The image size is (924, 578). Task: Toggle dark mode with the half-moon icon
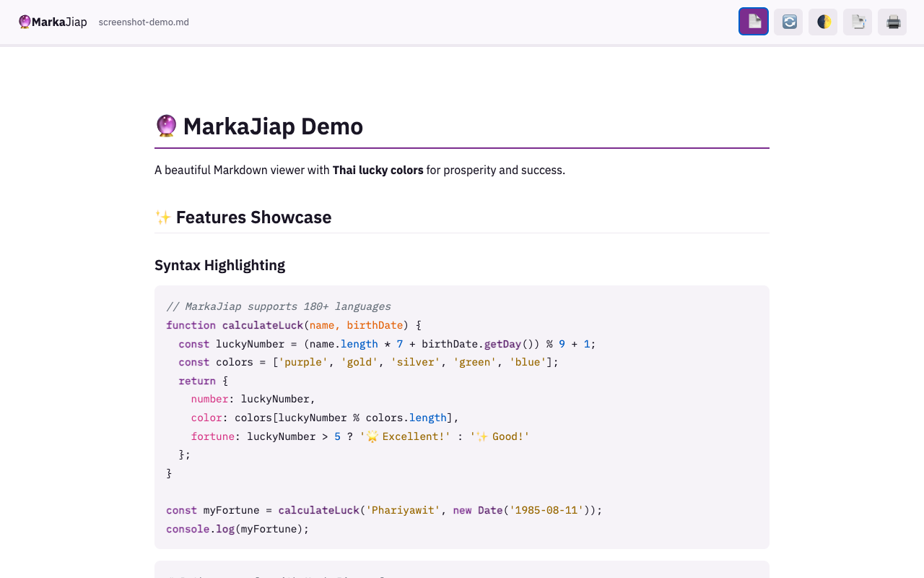(x=823, y=22)
